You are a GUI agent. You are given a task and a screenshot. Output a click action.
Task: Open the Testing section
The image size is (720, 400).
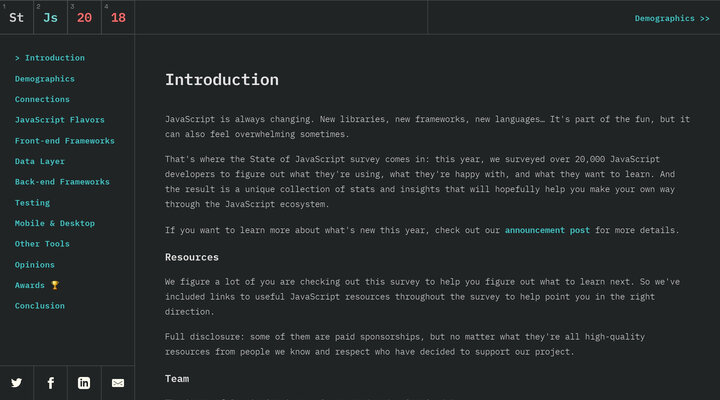click(32, 203)
